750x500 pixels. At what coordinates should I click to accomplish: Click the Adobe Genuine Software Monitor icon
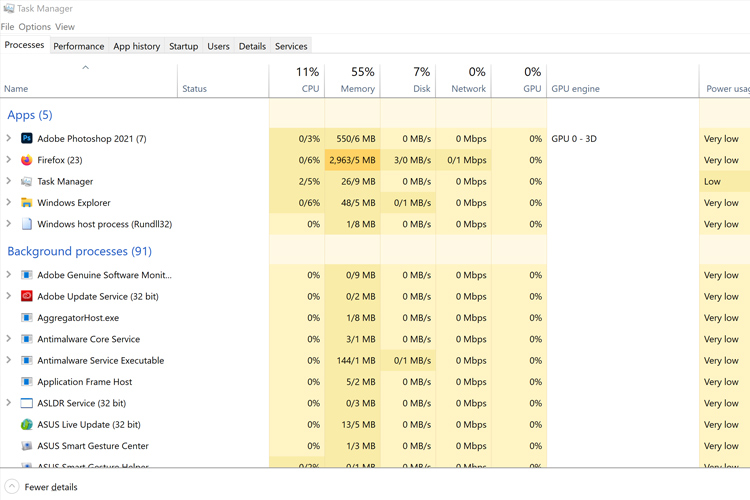pyautogui.click(x=27, y=275)
